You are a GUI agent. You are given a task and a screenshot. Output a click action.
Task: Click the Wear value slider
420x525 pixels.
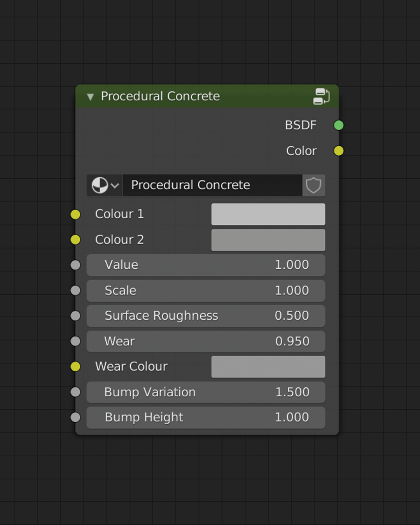(205, 341)
